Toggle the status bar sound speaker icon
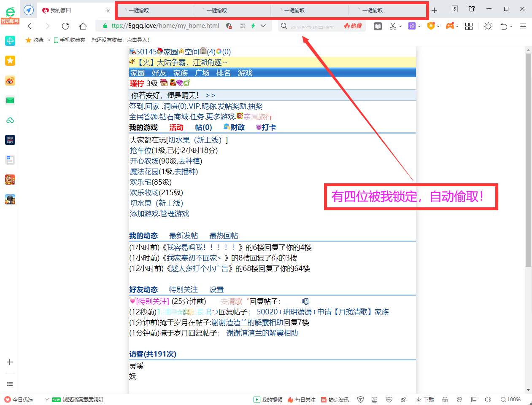 pos(488,400)
